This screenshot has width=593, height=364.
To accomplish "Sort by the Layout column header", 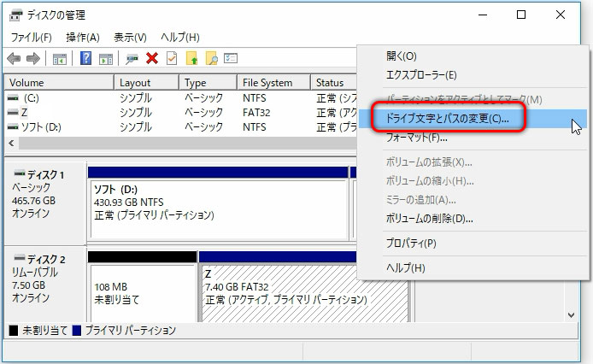I will coord(146,83).
